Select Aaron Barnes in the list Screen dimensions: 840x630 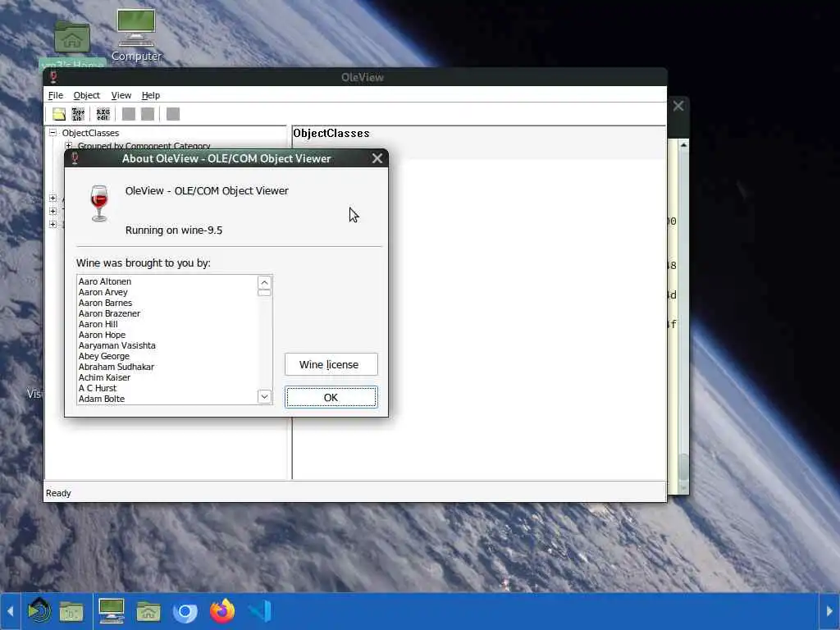point(105,303)
